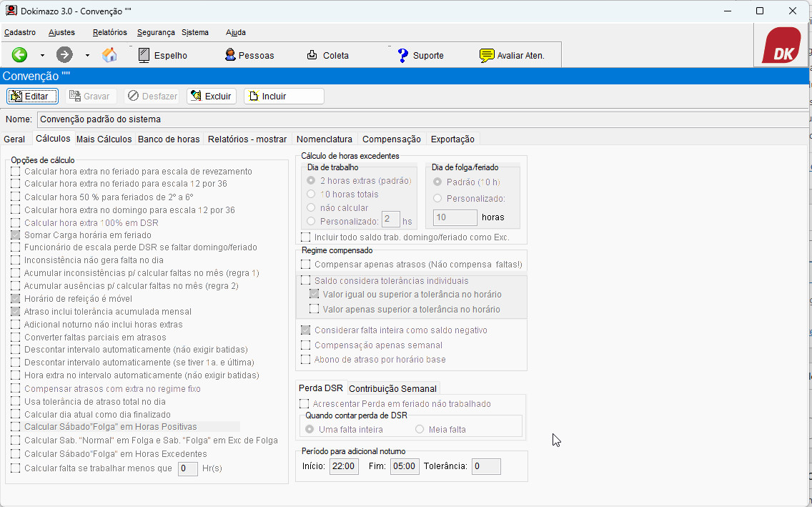
Task: Enable 'Converter faltas parciais em atrasos'
Action: pos(16,338)
